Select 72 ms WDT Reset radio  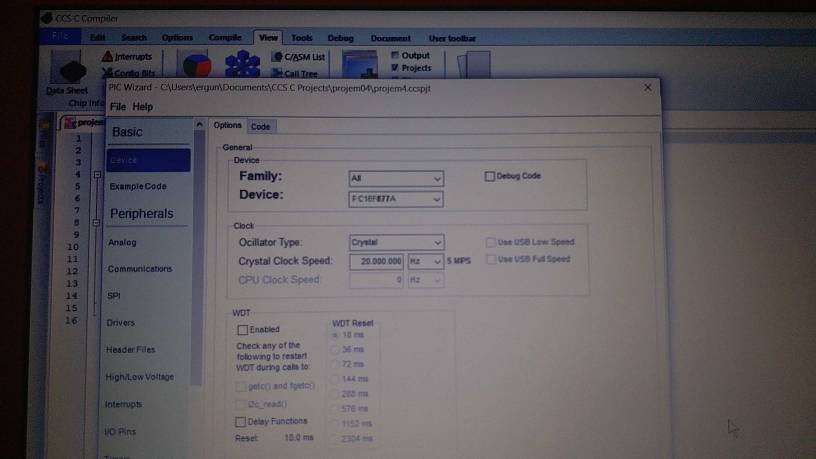click(336, 364)
